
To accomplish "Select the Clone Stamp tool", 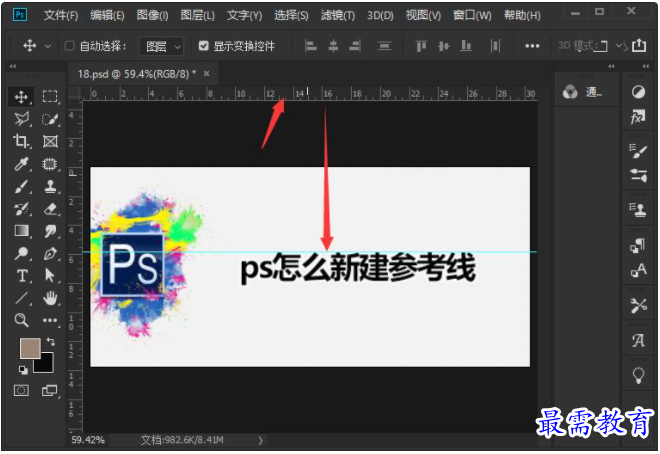I will coord(51,186).
